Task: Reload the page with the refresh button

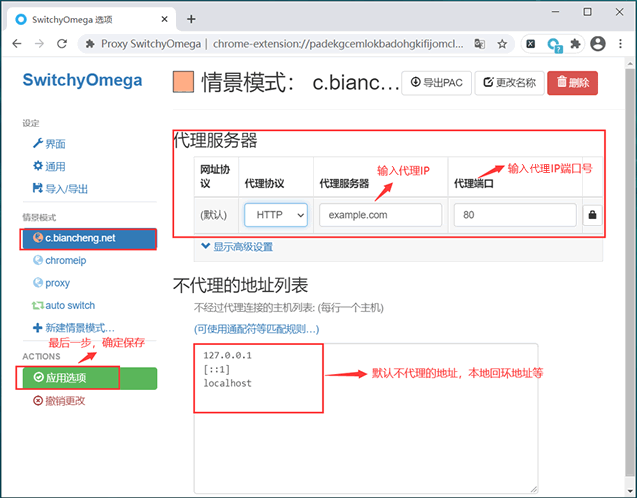Action: click(62, 44)
